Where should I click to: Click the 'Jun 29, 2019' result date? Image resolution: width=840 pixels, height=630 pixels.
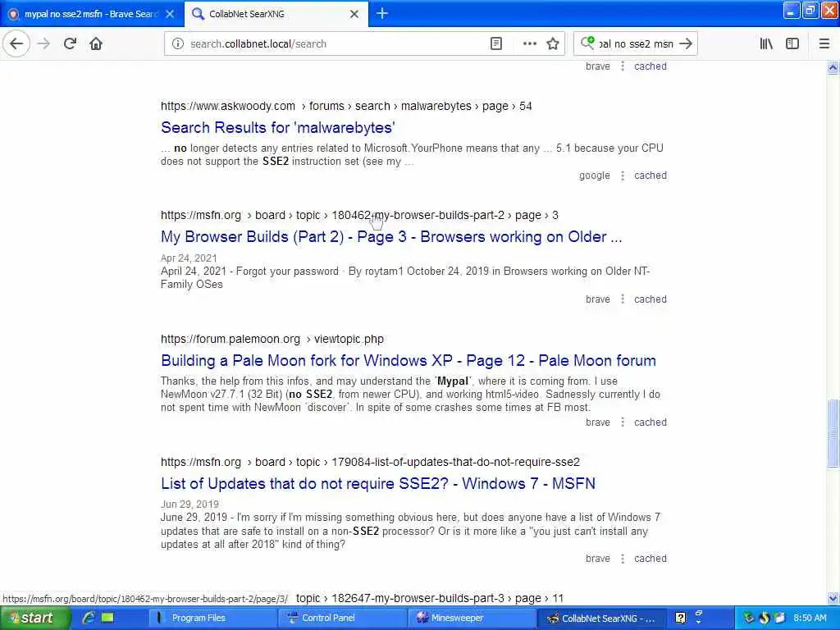[189, 504]
